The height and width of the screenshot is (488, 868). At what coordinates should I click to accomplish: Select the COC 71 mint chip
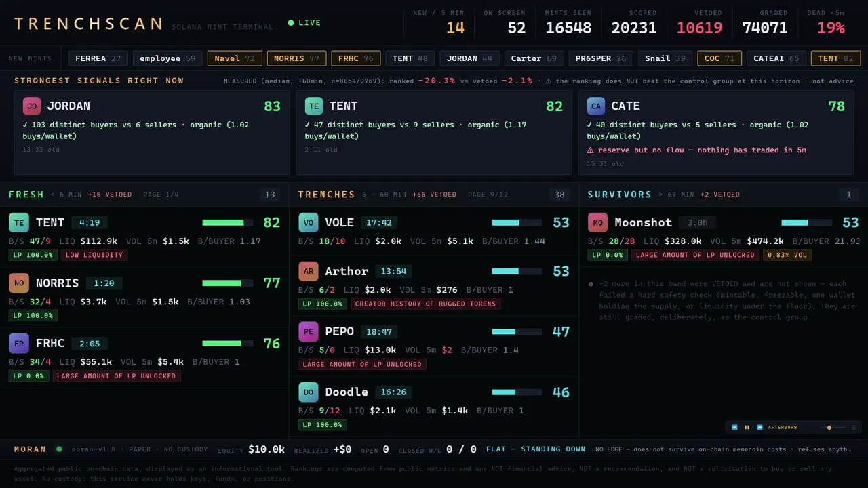pos(719,58)
